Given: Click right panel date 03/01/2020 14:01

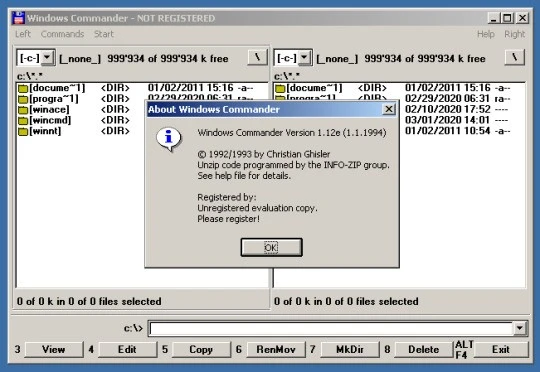Looking at the screenshot, I should [447, 120].
